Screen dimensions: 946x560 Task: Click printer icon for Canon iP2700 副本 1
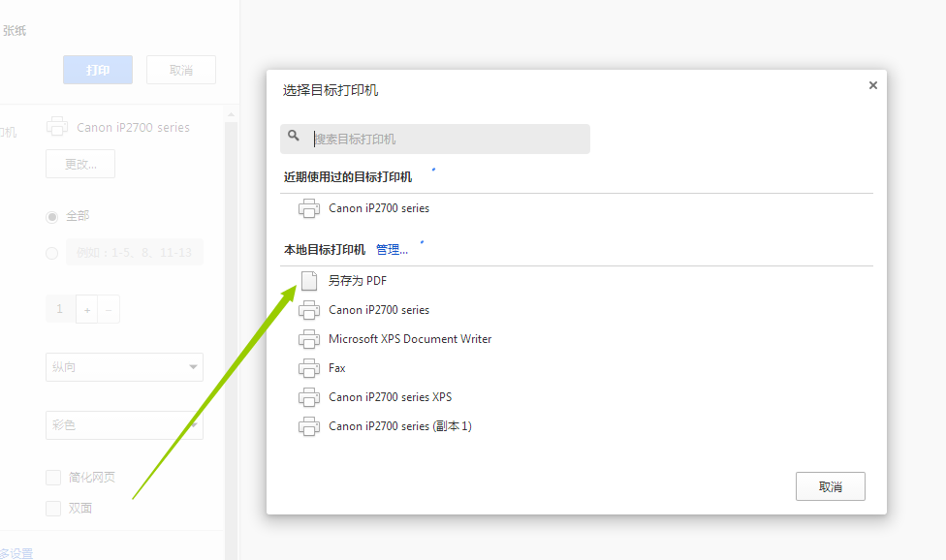click(x=309, y=426)
